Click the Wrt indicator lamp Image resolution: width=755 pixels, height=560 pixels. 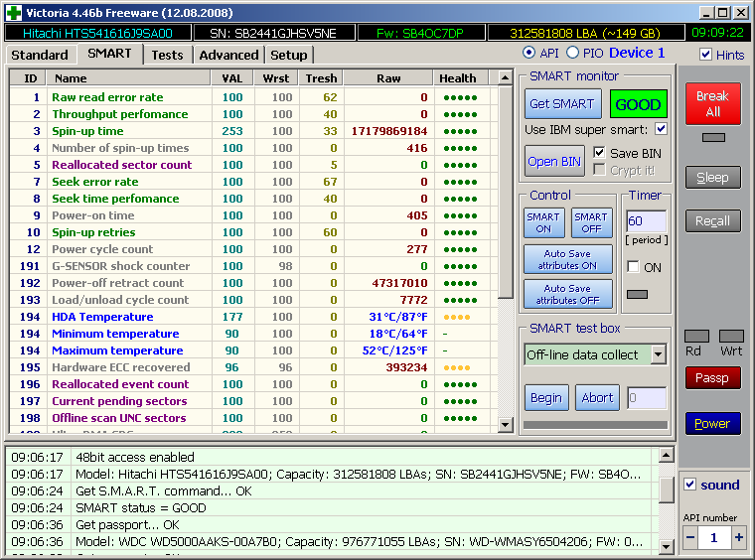731,336
